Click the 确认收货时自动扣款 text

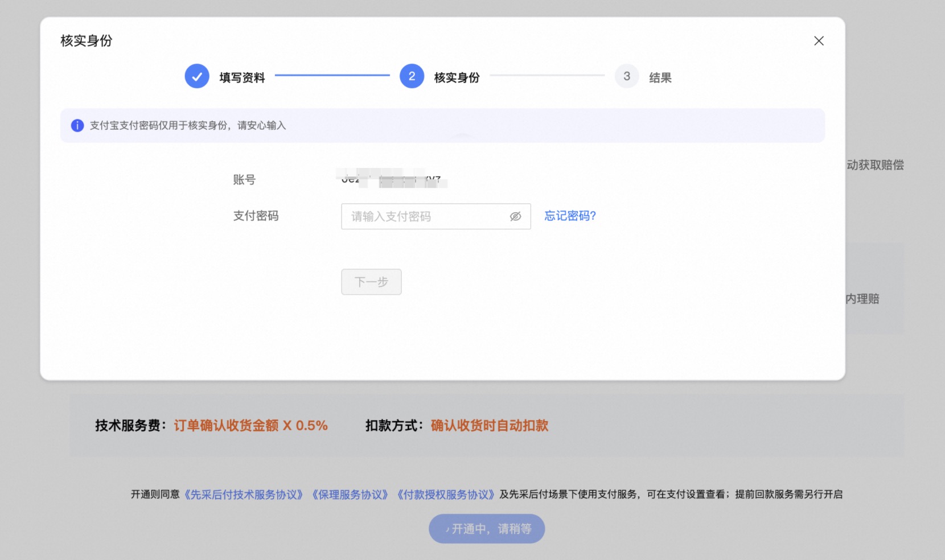pos(490,426)
